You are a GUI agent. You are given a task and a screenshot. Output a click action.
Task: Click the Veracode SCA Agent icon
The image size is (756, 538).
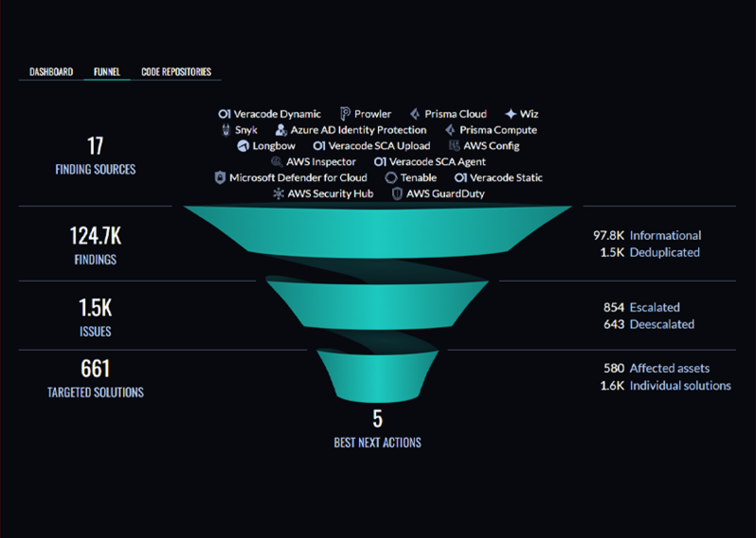pyautogui.click(x=380, y=162)
